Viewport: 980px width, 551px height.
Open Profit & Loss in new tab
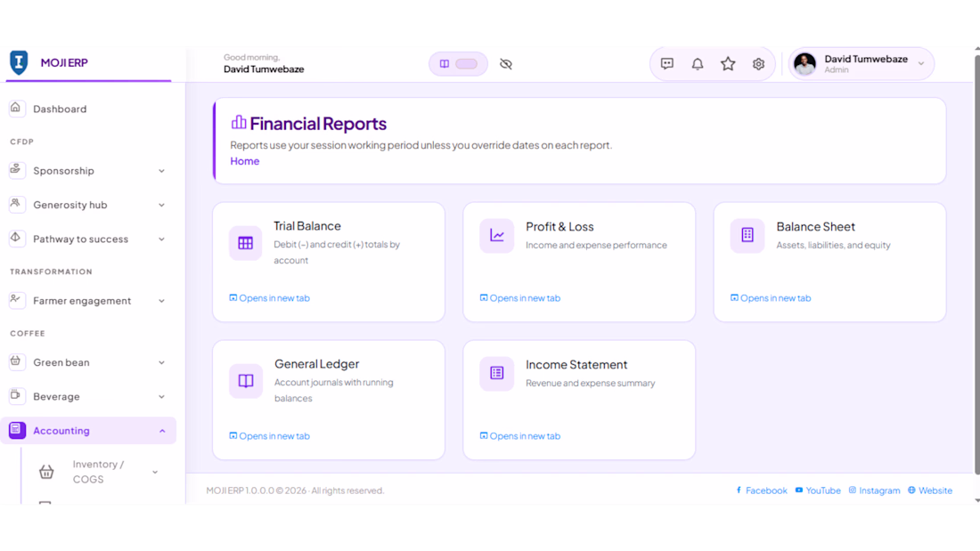[x=520, y=298]
